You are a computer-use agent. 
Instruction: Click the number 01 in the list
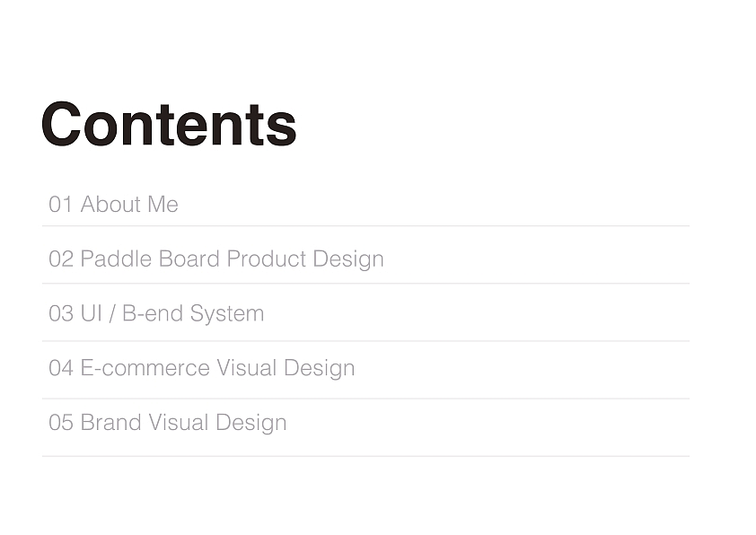point(60,205)
